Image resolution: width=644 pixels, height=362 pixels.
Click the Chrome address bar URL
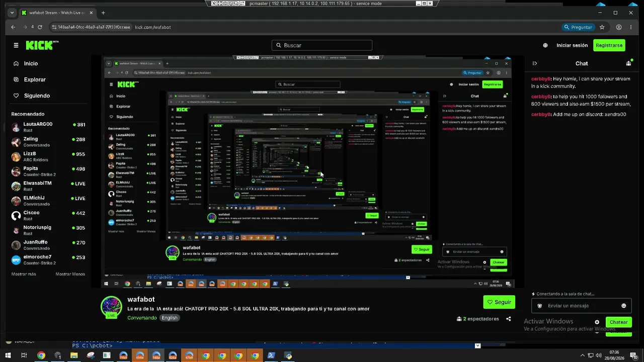click(x=153, y=27)
